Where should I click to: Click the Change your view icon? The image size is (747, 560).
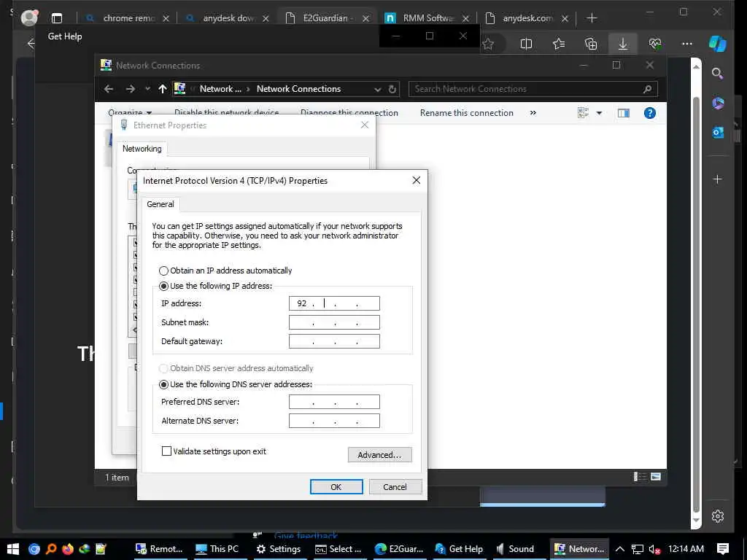coord(583,113)
